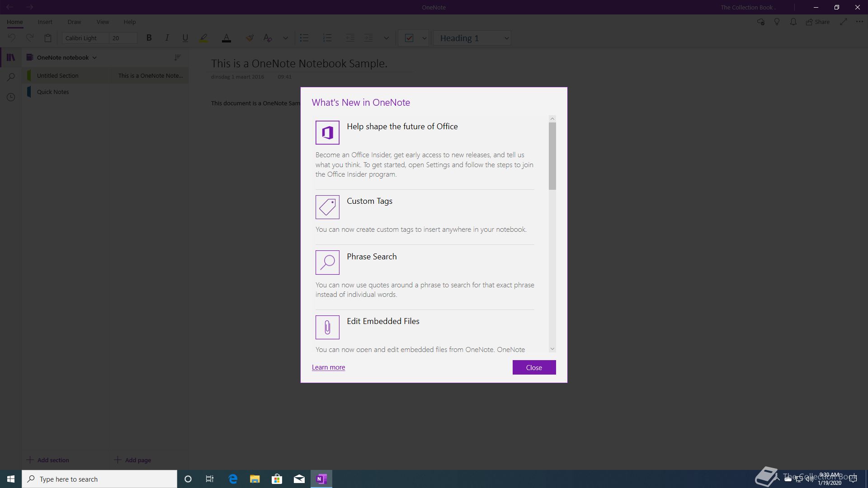Open recent notes clock icon
Screen dimensions: 868x488
coord(11,97)
